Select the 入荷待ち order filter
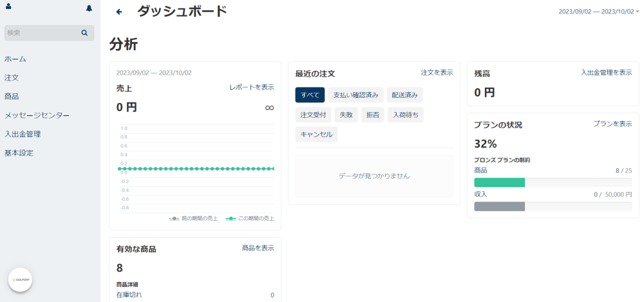Image resolution: width=644 pixels, height=302 pixels. [405, 115]
